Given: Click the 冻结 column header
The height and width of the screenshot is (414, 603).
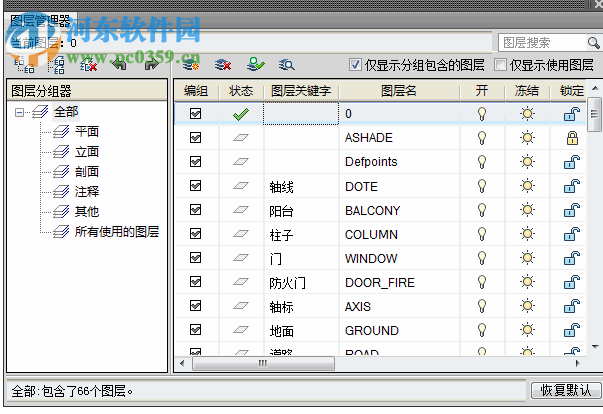Looking at the screenshot, I should click(x=527, y=91).
